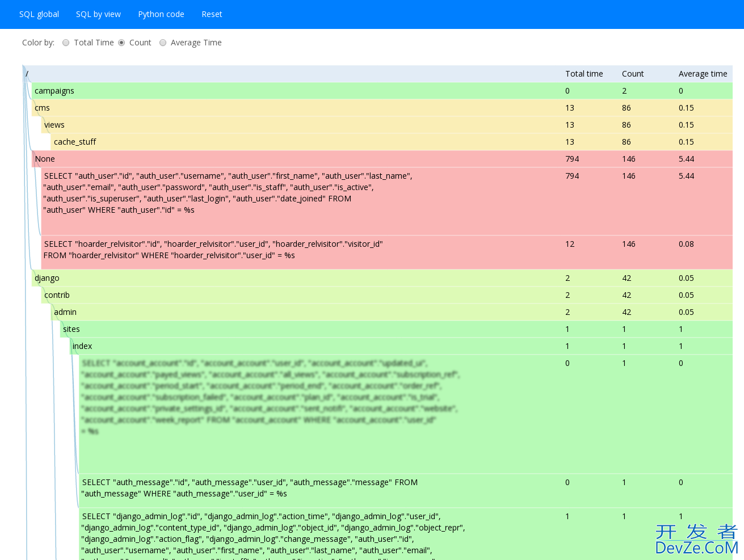Collapse the django tree node

(382, 278)
